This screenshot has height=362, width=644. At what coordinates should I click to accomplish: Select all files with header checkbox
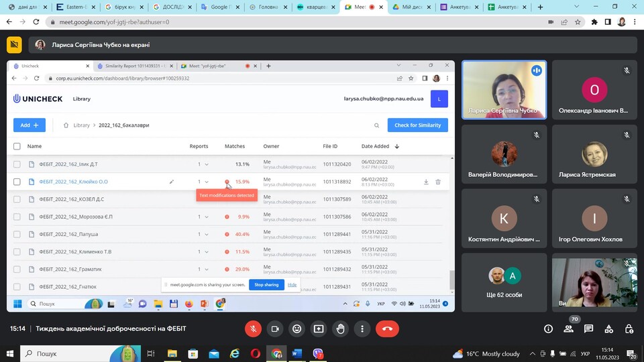point(17,146)
